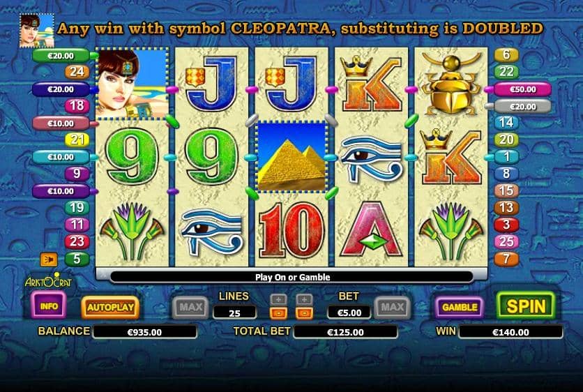This screenshot has width=583, height=392.
Task: Click the Cleopatra symbol on first reel
Action: pyautogui.click(x=132, y=84)
